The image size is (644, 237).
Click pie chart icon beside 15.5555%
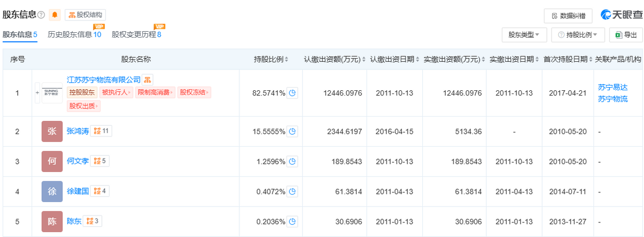pos(292,131)
